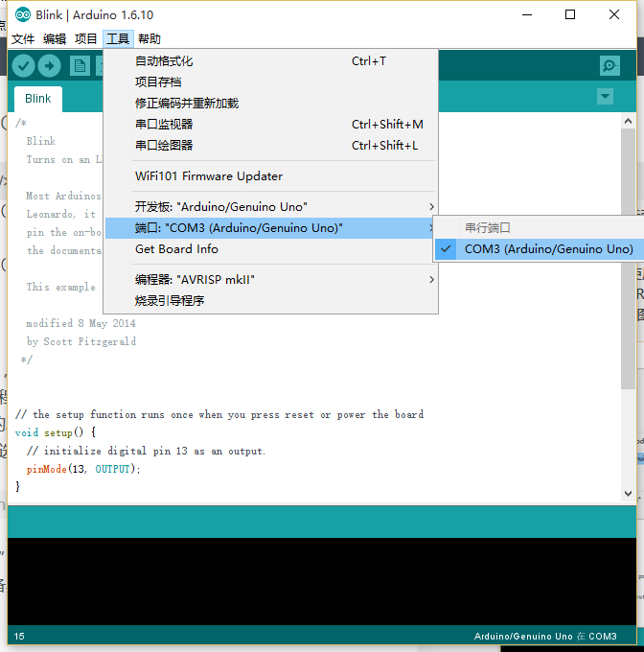Open the 帮助 menu
The height and width of the screenshot is (652, 644).
[x=149, y=39]
